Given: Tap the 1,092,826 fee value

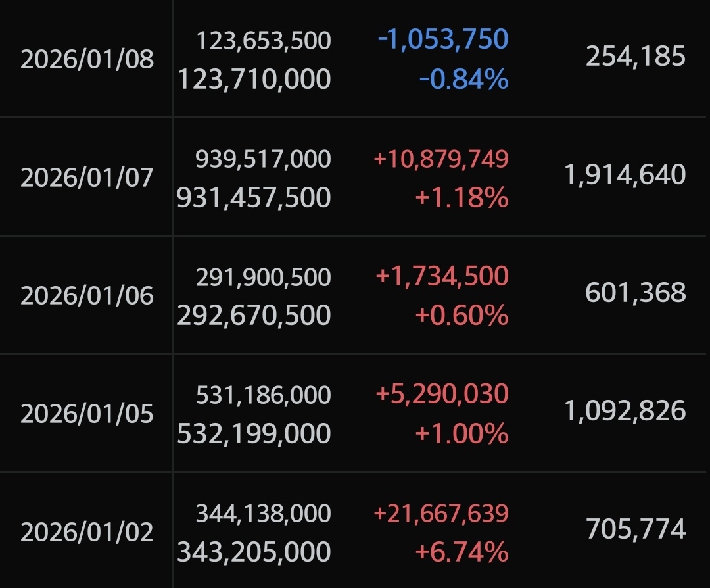Looking at the screenshot, I should (625, 411).
